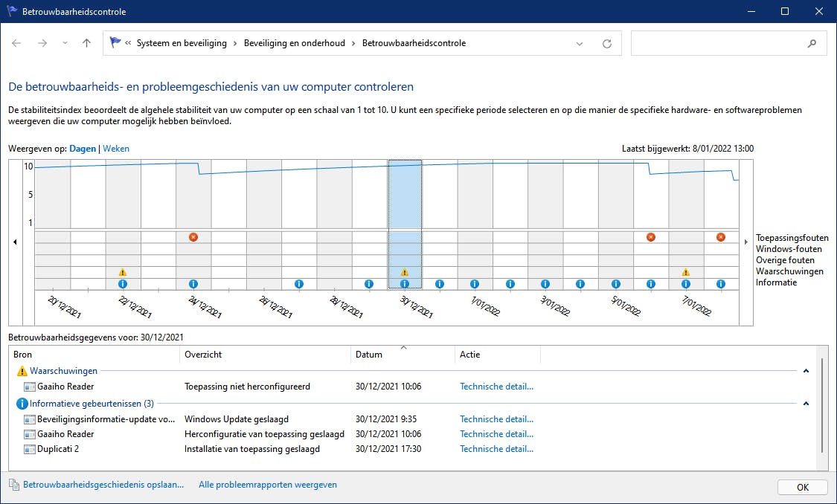
Task: Click the Duplicati 2 row icon
Action: (29, 449)
